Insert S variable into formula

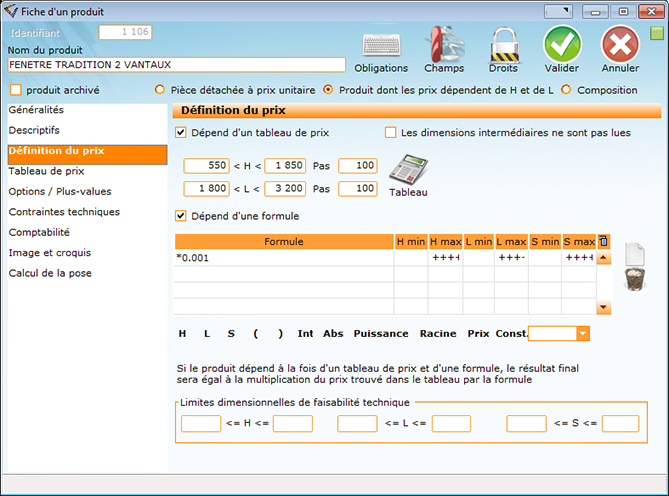[231, 334]
